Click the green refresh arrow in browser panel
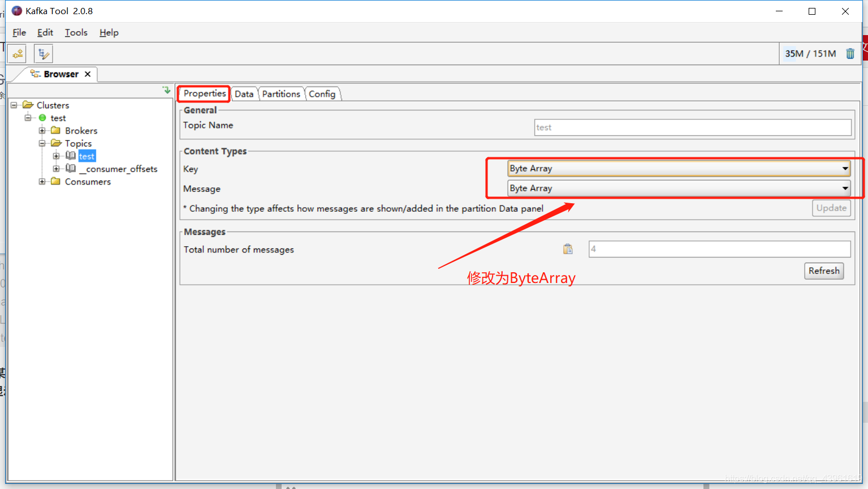This screenshot has height=489, width=868. pyautogui.click(x=166, y=90)
